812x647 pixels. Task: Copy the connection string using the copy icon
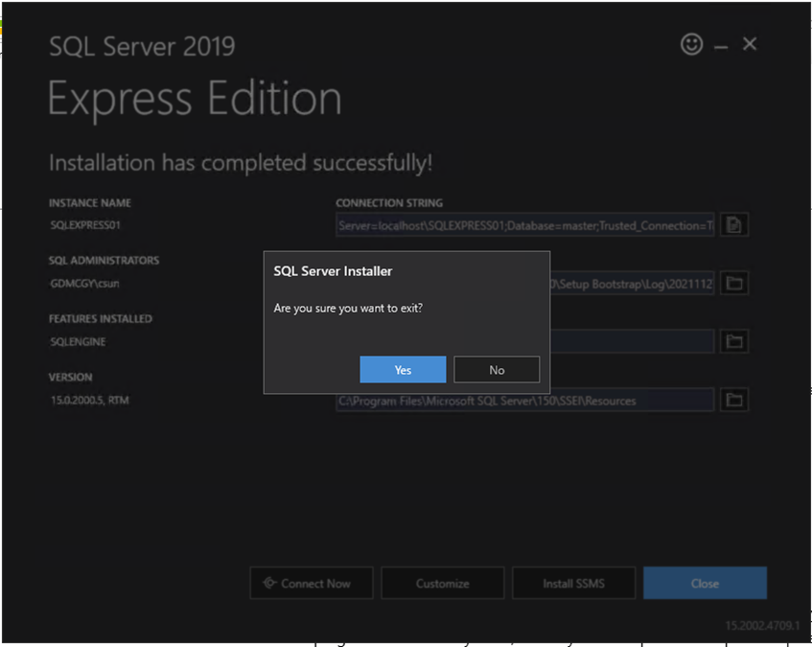(734, 225)
